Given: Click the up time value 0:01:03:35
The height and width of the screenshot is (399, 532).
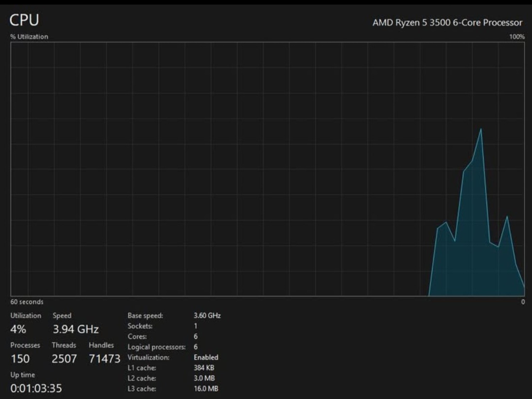Looking at the screenshot, I should point(36,388).
